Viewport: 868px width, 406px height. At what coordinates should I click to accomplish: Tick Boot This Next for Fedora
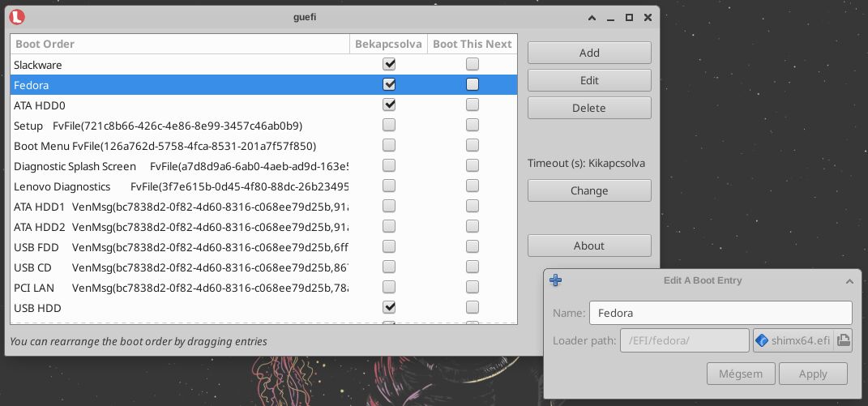tap(472, 84)
